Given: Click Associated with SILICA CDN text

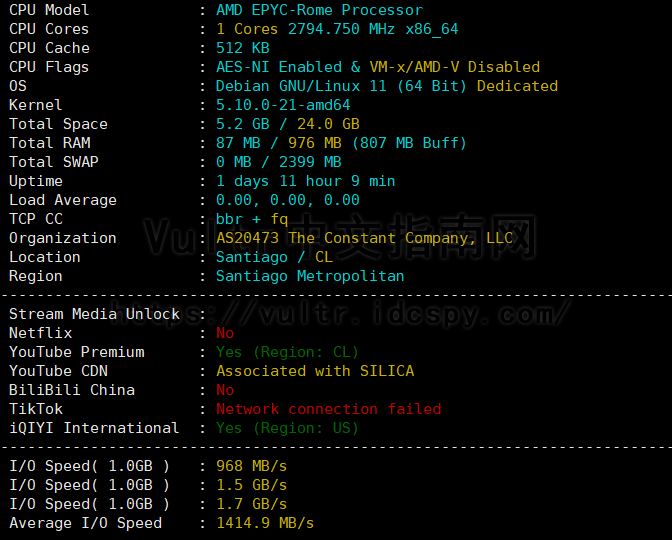Looking at the screenshot, I should tap(315, 371).
